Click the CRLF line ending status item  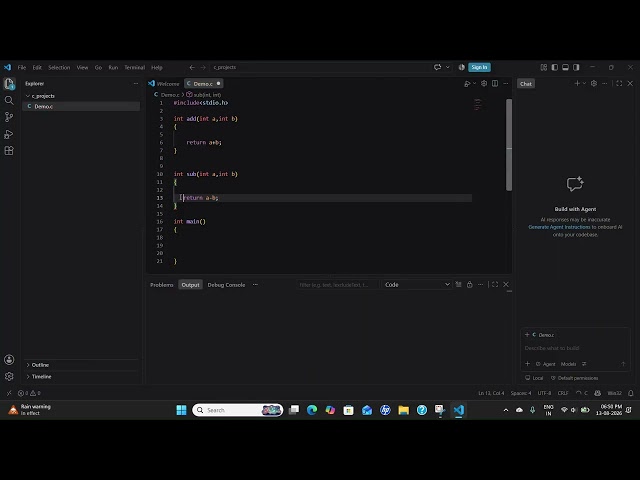coord(563,393)
